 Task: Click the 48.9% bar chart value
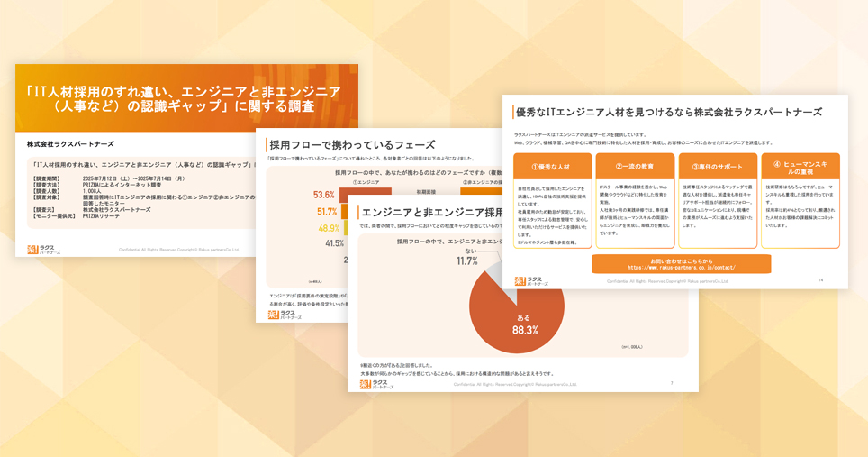pyautogui.click(x=329, y=228)
